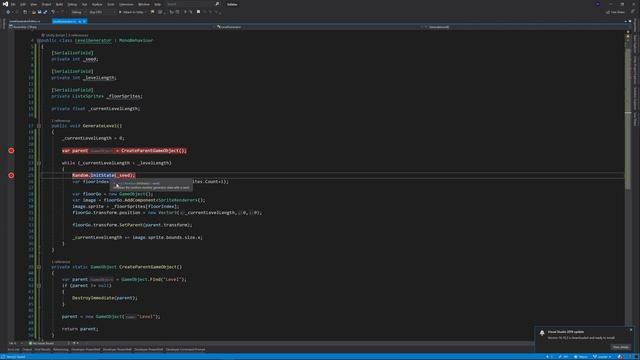The height and width of the screenshot is (360, 640).
Task: Click the bell icon in the update notification
Action: point(542,333)
